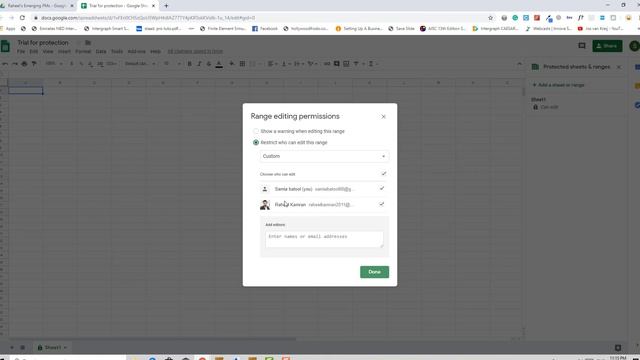Viewport: 640px width, 360px height.
Task: Click the Print toolbar icon
Action: point(24,64)
